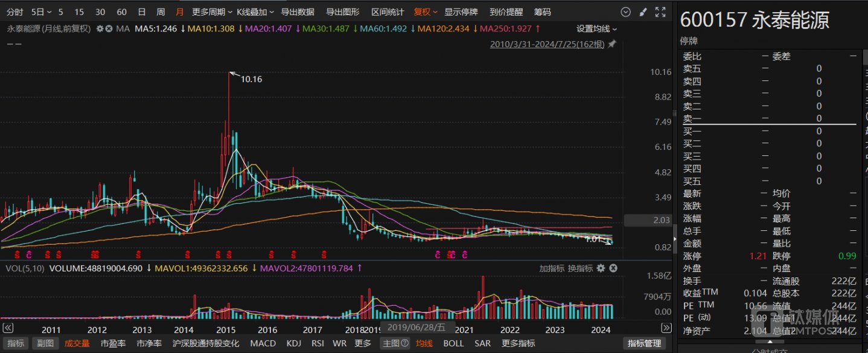This screenshot has height=353, width=868.
Task: Enter fullscreen chart mode
Action: point(660,12)
